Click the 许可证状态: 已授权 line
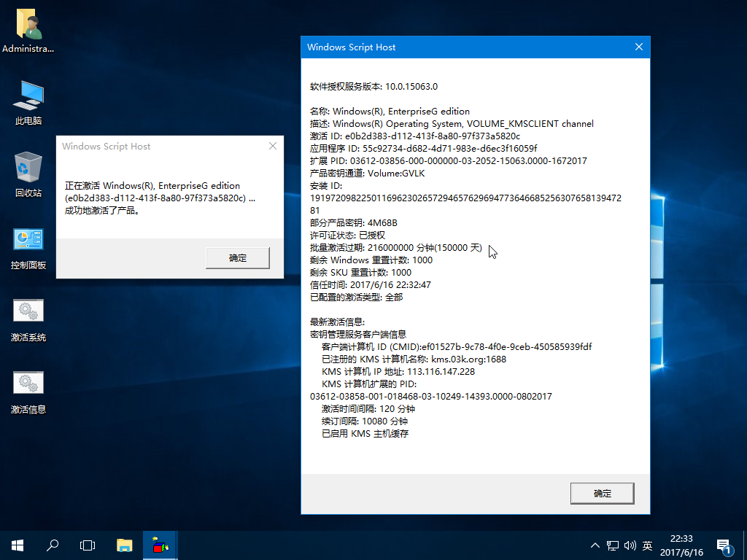Screen dimensions: 747x560 347,236
